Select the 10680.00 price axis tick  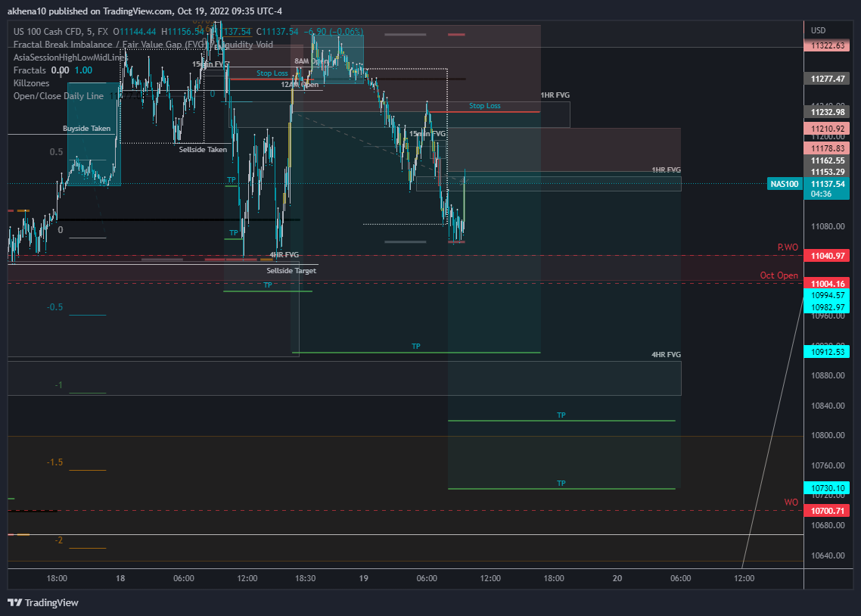[x=828, y=525]
